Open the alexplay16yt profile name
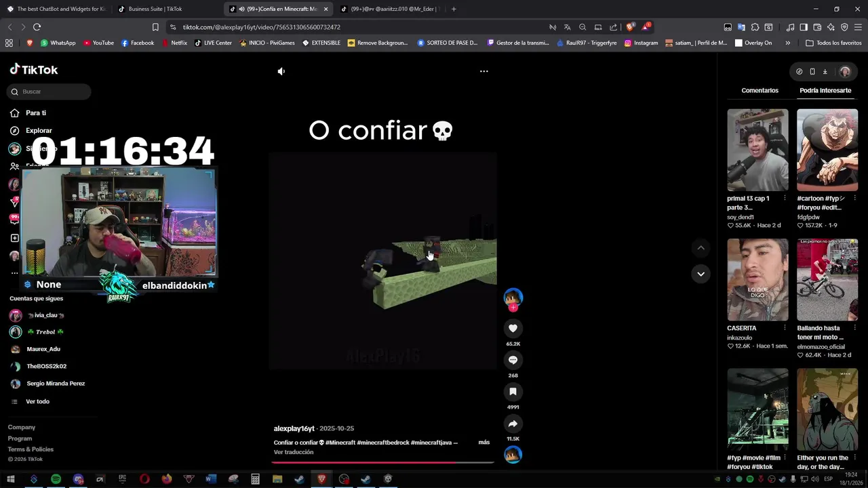 [294, 428]
